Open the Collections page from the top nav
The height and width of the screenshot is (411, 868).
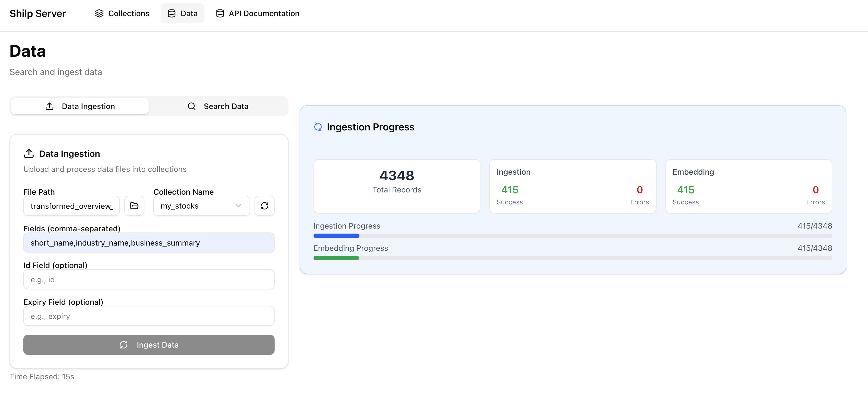(x=122, y=13)
